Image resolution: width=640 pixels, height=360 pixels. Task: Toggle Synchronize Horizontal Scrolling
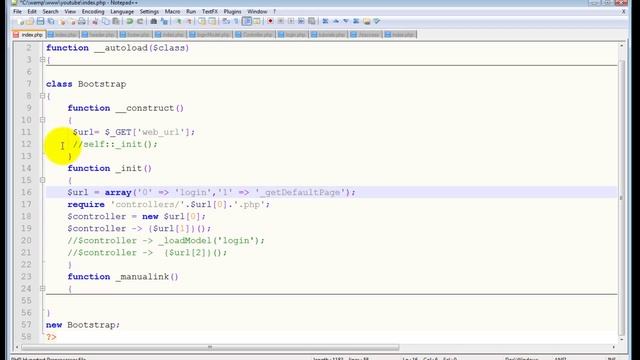click(212, 21)
